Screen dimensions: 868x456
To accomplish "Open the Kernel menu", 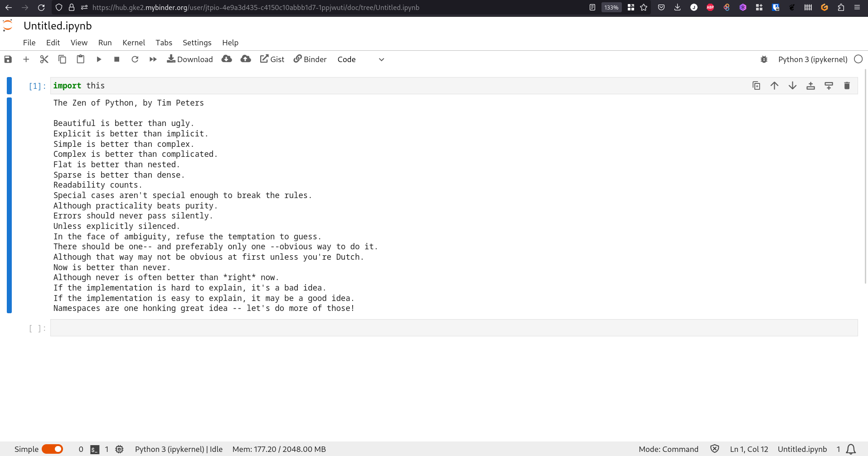I will (x=134, y=43).
